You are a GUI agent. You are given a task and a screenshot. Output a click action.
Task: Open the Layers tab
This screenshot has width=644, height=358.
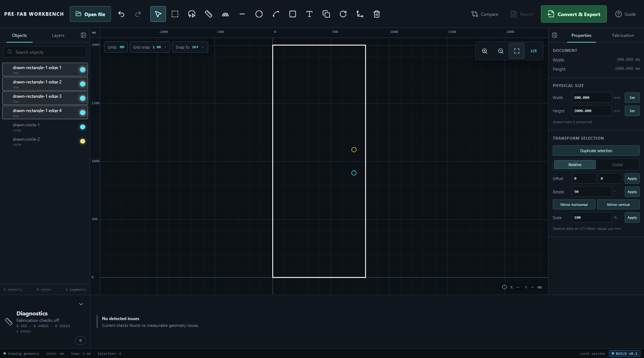tap(58, 35)
